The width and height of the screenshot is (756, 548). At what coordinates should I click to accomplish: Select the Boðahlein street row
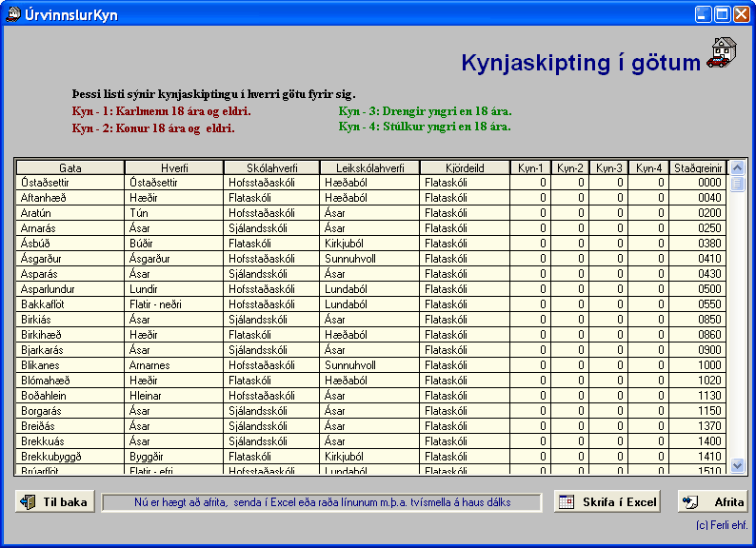tap(371, 396)
